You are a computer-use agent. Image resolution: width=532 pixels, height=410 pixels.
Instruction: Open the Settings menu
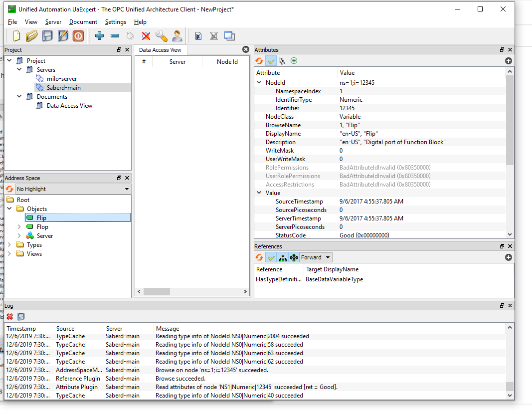(115, 22)
